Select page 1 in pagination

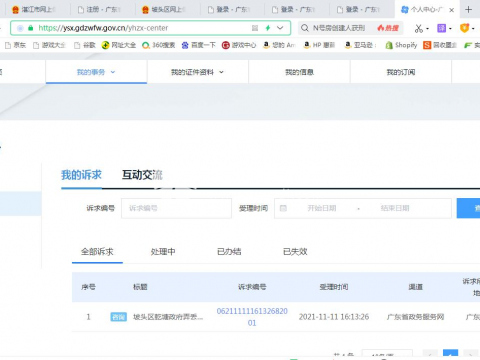tap(450, 354)
